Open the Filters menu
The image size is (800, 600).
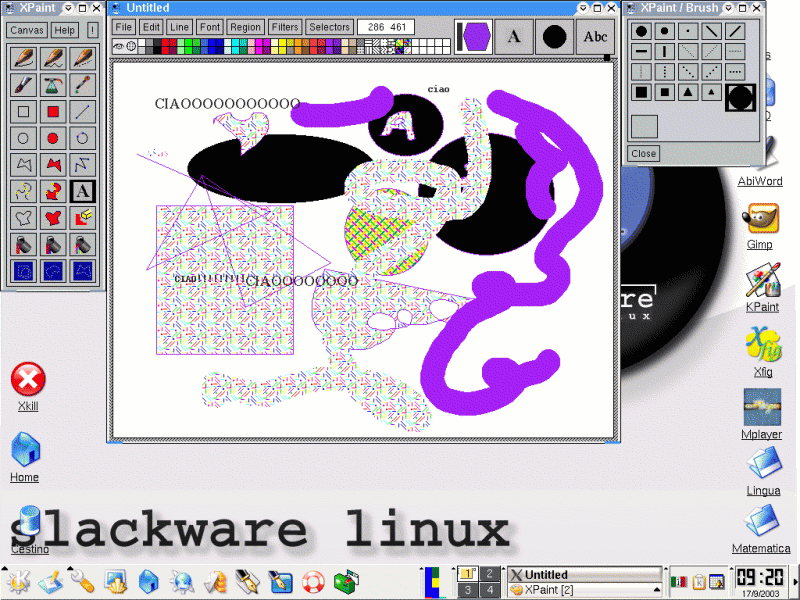tap(285, 27)
